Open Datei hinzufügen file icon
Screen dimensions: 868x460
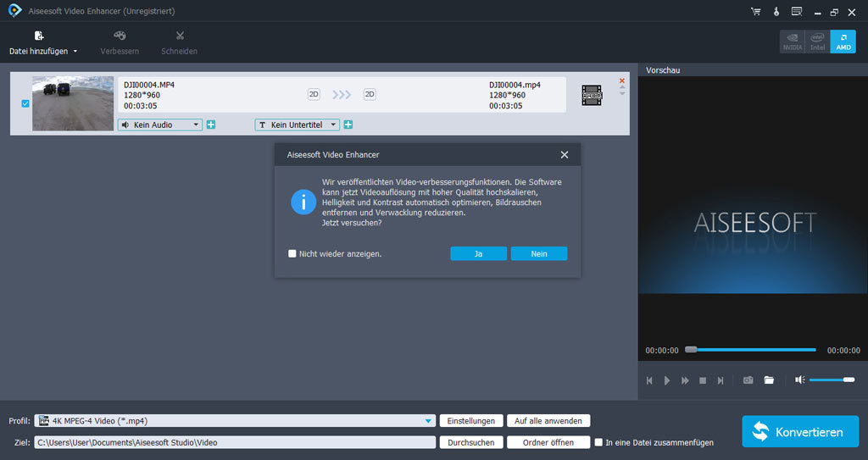[39, 36]
